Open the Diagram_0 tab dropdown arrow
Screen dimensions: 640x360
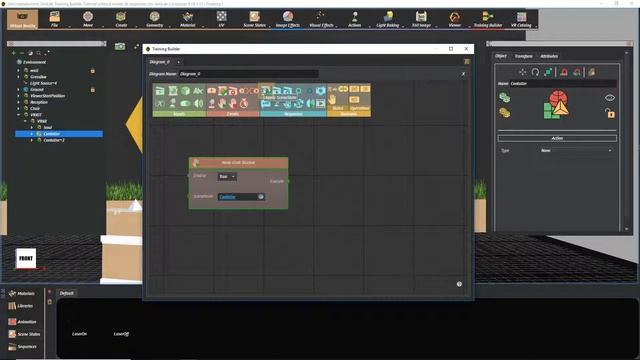tap(178, 62)
